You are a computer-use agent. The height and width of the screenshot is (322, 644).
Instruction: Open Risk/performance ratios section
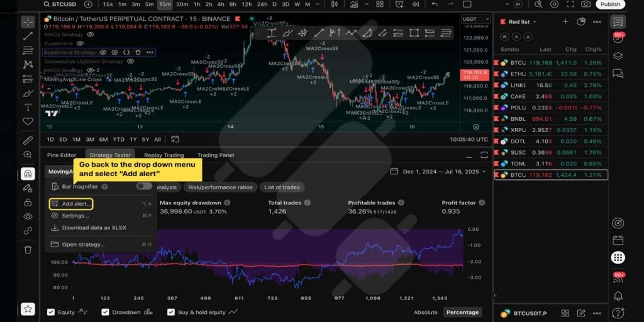220,187
